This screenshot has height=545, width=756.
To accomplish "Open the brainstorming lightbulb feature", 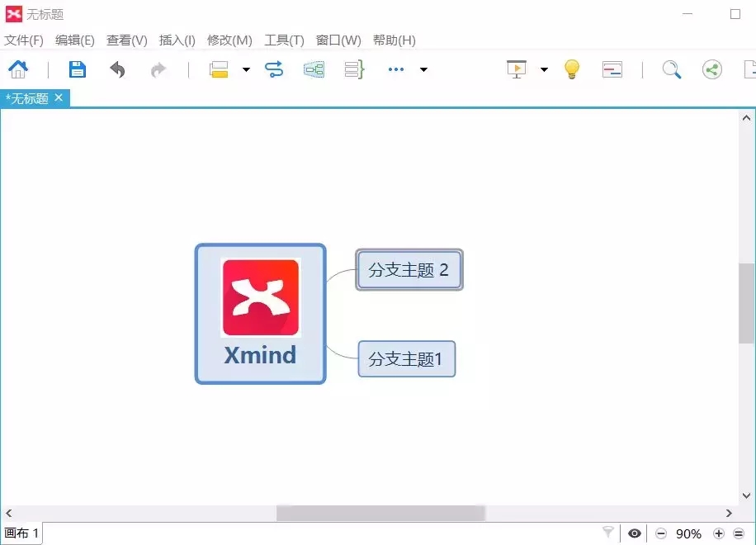I will coord(571,69).
